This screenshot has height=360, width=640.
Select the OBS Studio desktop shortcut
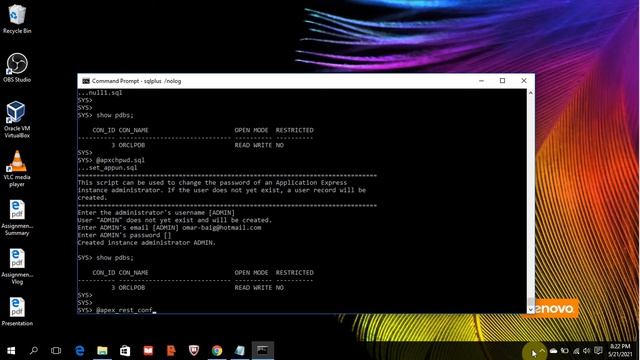click(x=17, y=68)
